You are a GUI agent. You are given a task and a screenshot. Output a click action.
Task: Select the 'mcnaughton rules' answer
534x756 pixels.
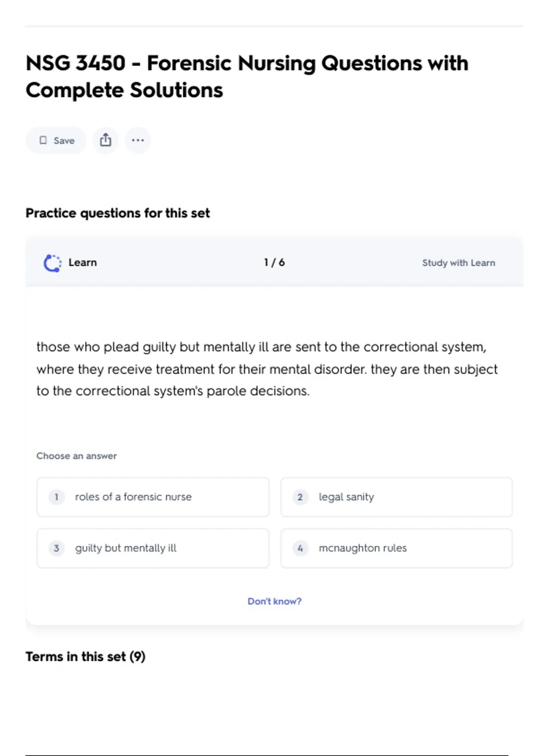pos(396,548)
